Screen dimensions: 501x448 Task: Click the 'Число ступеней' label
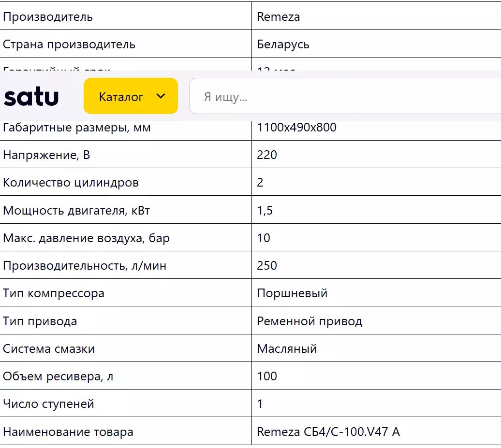point(48,404)
